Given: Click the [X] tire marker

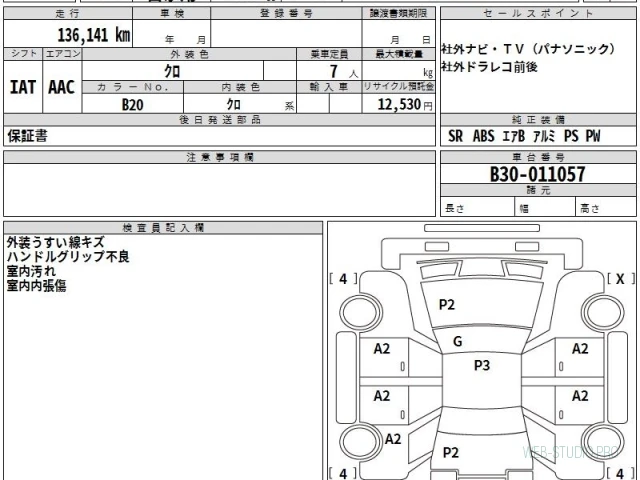Looking at the screenshot, I should pos(620,279).
